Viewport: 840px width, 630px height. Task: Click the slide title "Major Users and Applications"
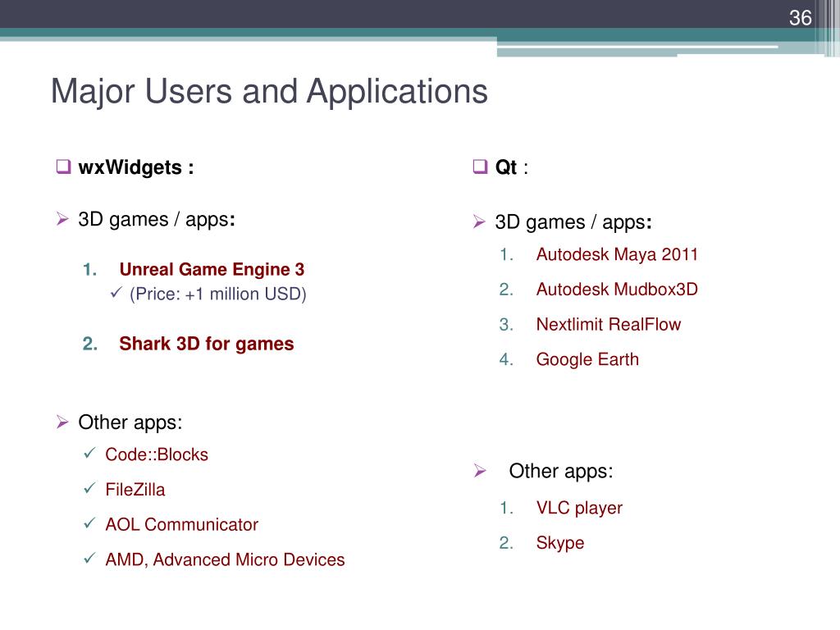click(x=269, y=91)
